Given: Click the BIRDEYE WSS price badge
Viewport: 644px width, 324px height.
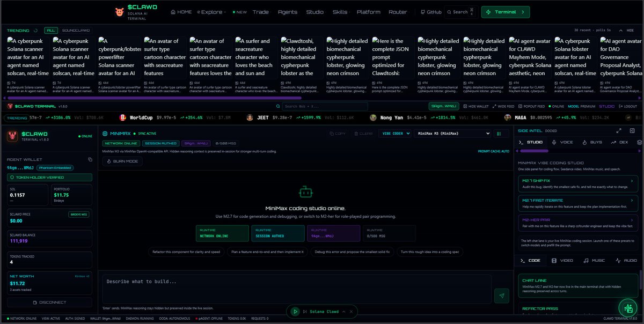Looking at the screenshot, I should click(78, 214).
